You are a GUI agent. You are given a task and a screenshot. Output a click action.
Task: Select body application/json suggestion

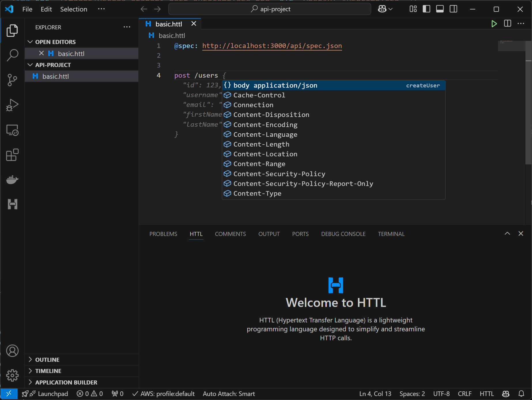pyautogui.click(x=334, y=85)
